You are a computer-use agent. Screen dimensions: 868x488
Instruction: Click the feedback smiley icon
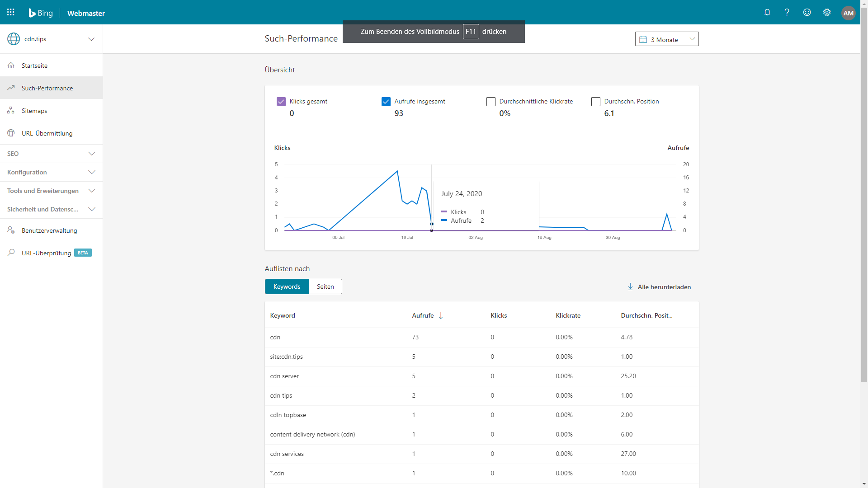[x=807, y=13]
